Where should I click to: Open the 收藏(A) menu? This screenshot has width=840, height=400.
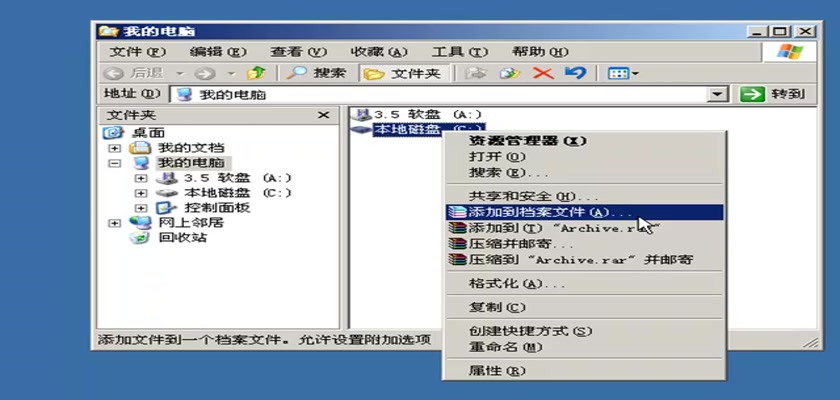pyautogui.click(x=379, y=52)
